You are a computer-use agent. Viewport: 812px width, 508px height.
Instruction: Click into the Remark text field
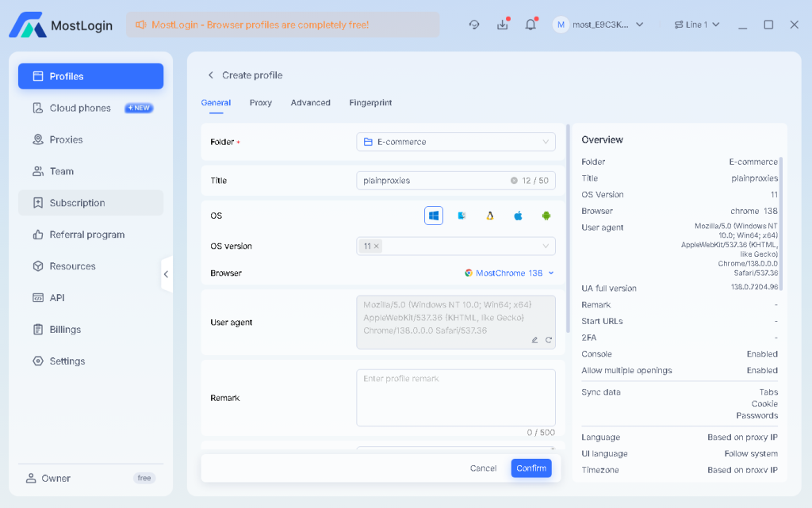(455, 397)
